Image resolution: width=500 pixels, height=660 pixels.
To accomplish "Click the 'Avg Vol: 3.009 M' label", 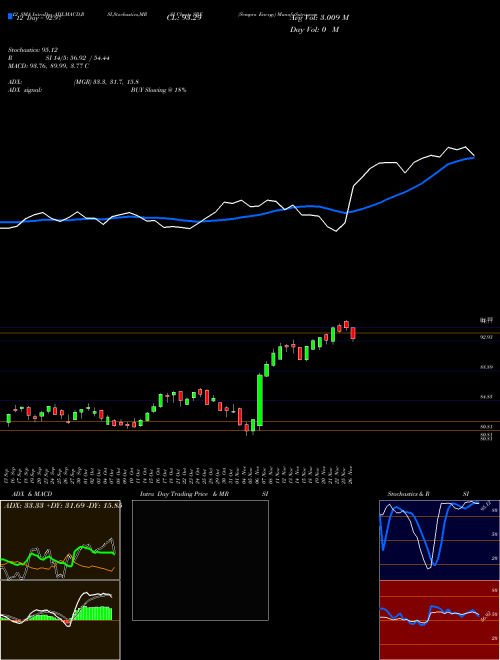I will (319, 17).
